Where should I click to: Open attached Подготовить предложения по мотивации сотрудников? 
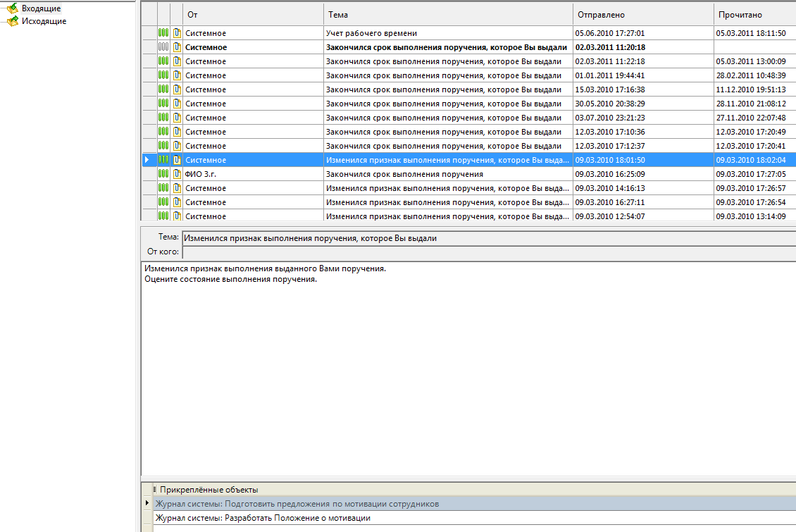pyautogui.click(x=296, y=504)
